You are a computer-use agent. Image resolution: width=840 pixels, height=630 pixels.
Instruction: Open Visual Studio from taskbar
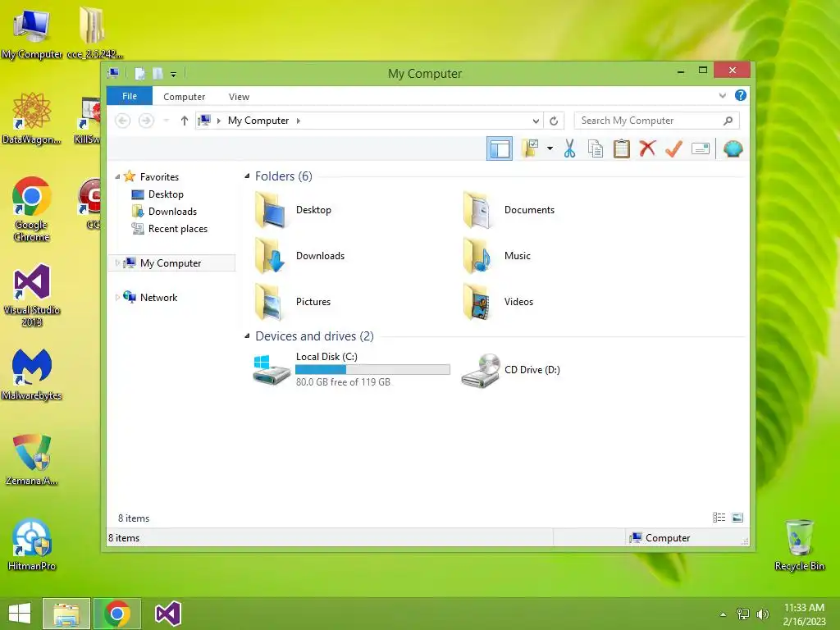[x=167, y=614]
